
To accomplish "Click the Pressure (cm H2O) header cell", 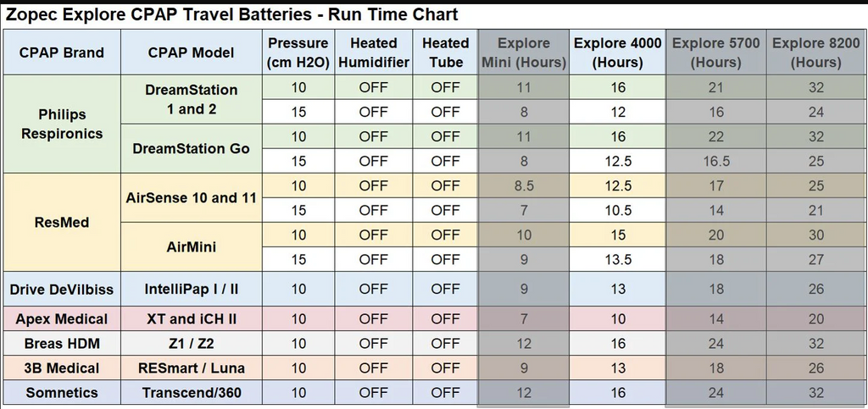I will (x=298, y=53).
